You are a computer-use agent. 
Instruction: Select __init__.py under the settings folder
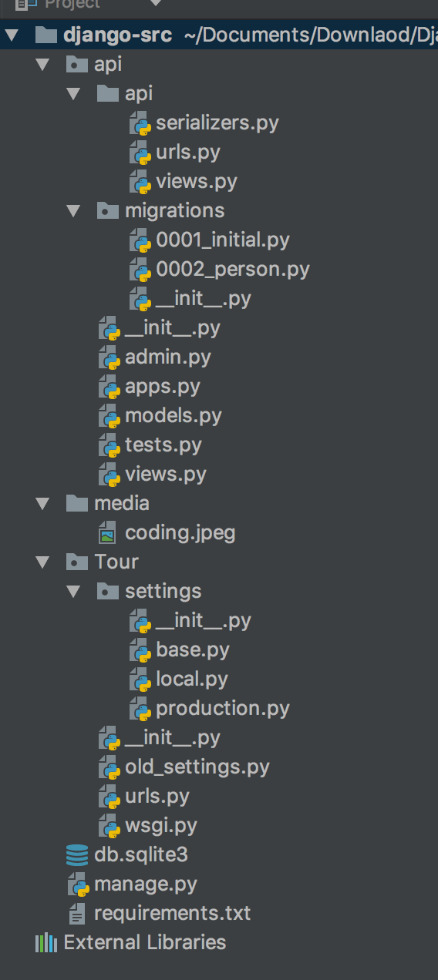click(x=204, y=621)
